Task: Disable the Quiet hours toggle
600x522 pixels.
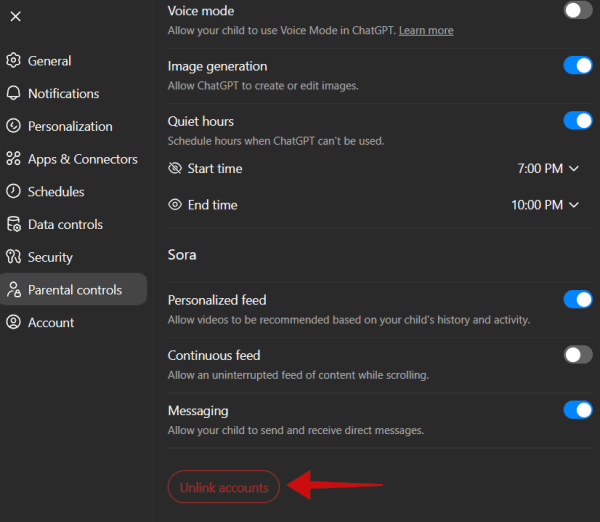Action: (578, 121)
